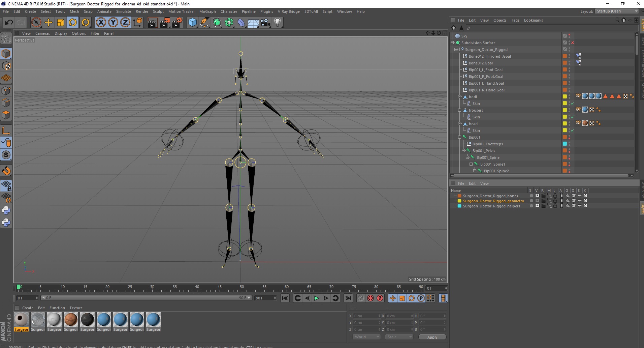
Task: Play the animation forward
Action: [x=316, y=298]
